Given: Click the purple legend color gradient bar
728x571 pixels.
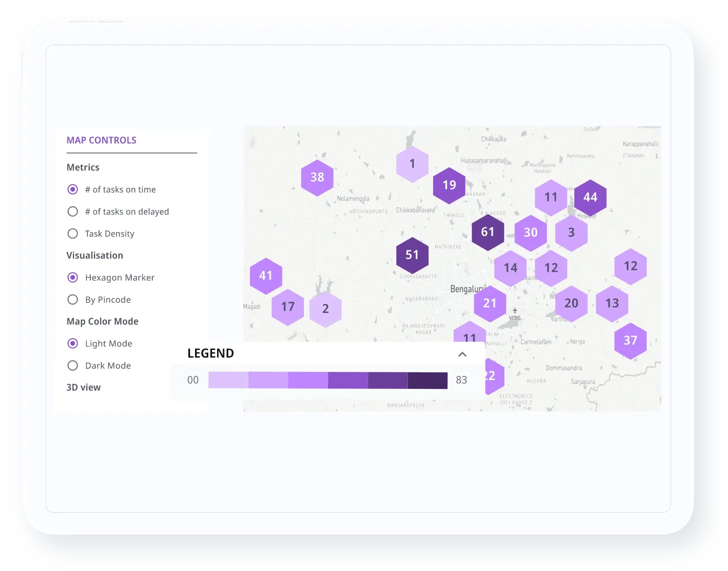Looking at the screenshot, I should 327,379.
